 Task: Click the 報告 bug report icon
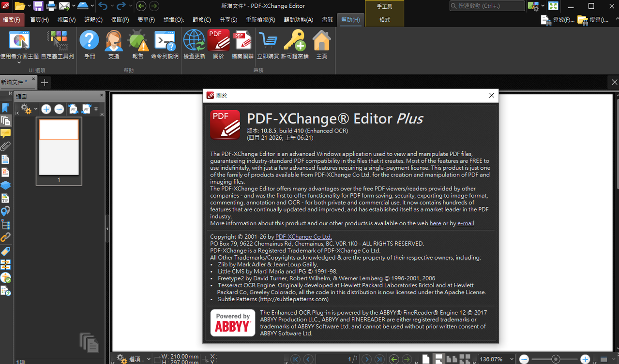tap(138, 41)
